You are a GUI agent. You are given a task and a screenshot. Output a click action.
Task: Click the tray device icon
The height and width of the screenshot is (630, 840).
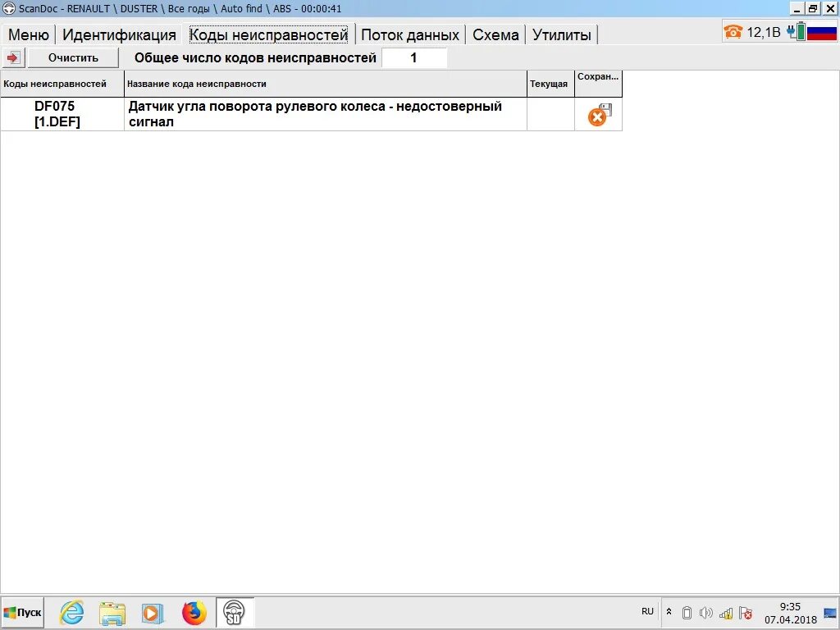click(687, 612)
